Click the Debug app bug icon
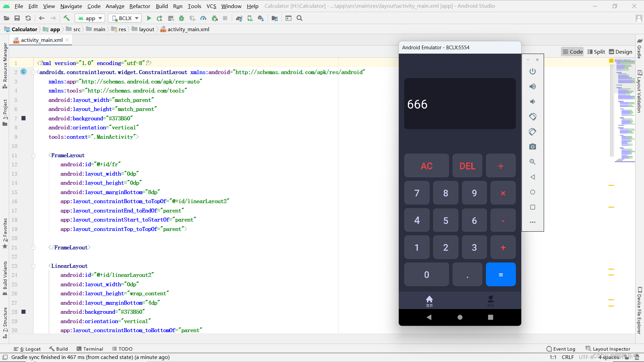This screenshot has width=644, height=362. [181, 18]
